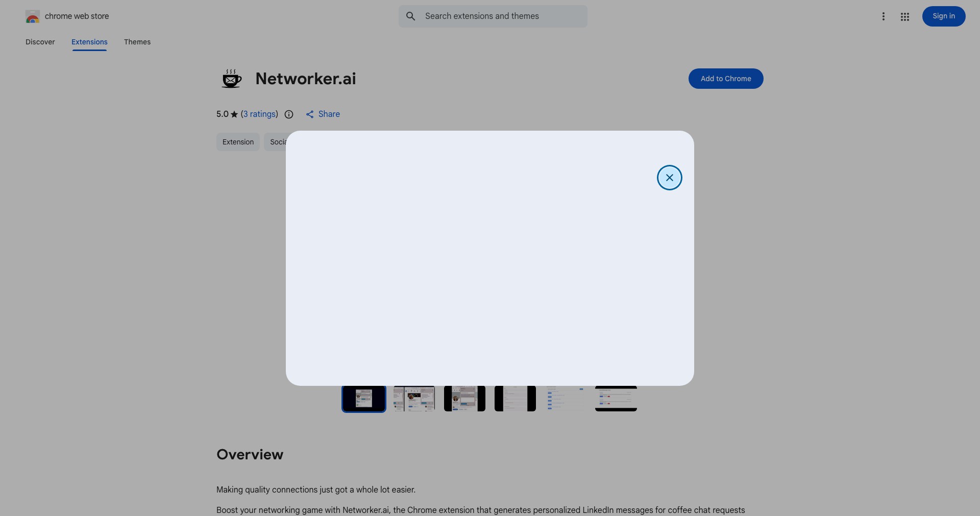Screen dimensions: 980x516
Task: Click the 5.0 star rating value
Action: pos(223,114)
